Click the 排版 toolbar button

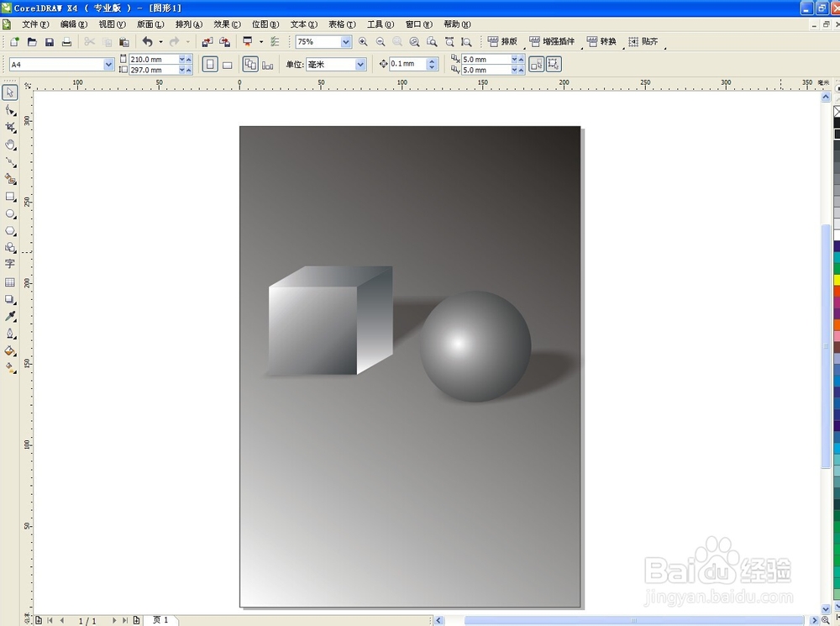(x=502, y=41)
